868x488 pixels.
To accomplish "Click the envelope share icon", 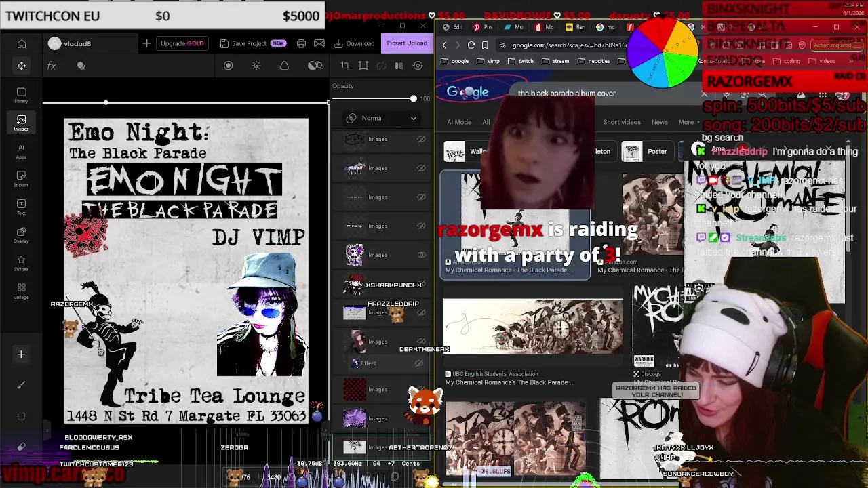I will pyautogui.click(x=319, y=43).
